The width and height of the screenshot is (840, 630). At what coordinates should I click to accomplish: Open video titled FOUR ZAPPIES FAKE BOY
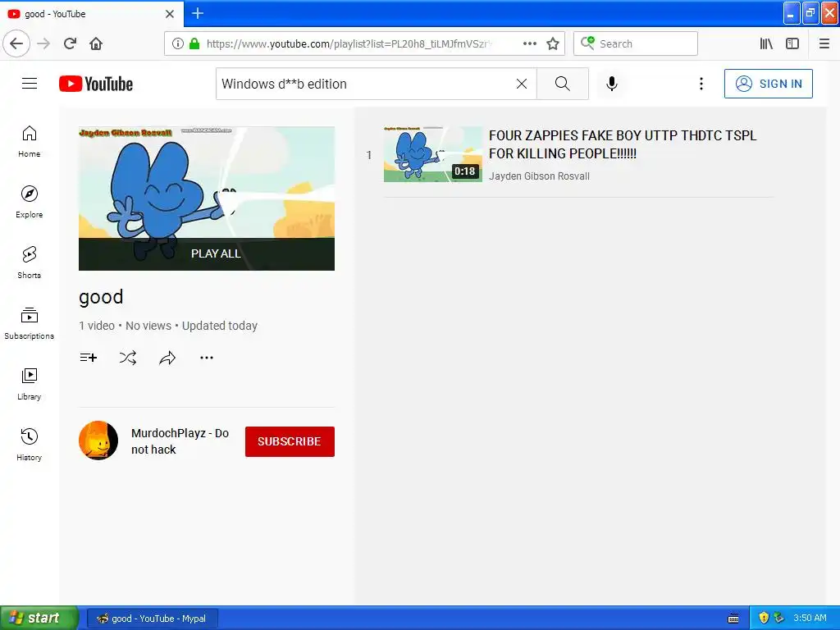(623, 144)
